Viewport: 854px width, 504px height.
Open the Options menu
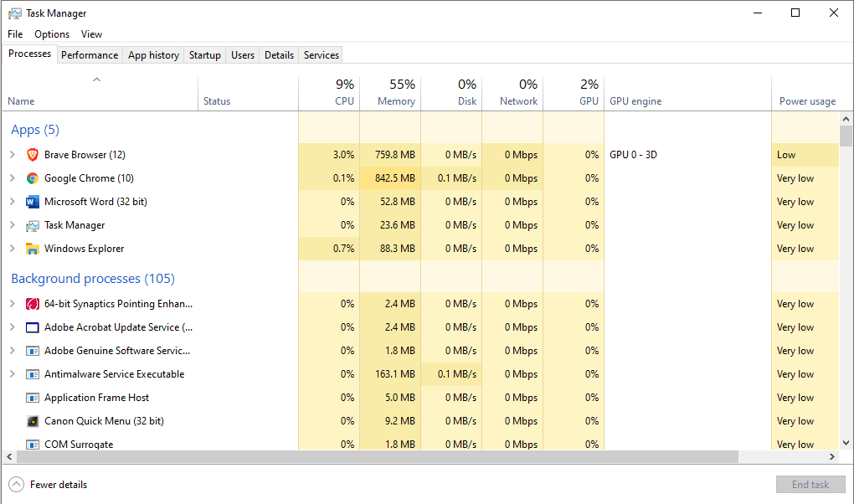(x=52, y=34)
